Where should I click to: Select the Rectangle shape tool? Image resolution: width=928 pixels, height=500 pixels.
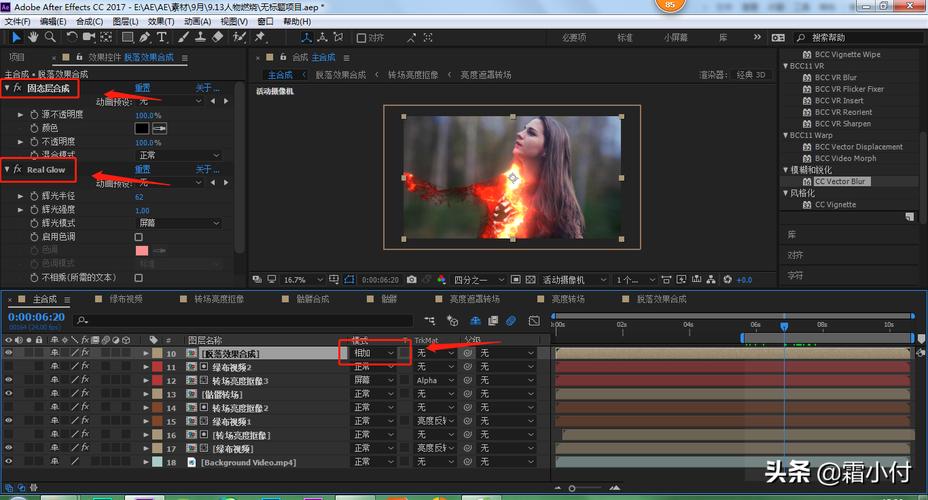[x=127, y=37]
